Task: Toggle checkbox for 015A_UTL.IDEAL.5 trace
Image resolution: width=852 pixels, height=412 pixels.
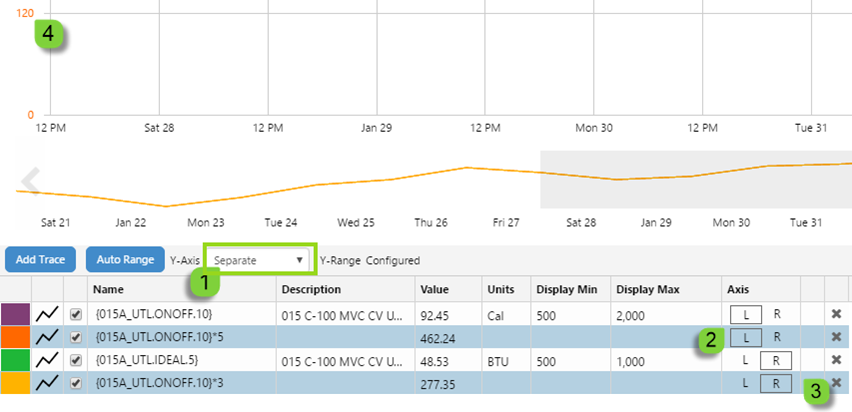Action: tap(75, 360)
